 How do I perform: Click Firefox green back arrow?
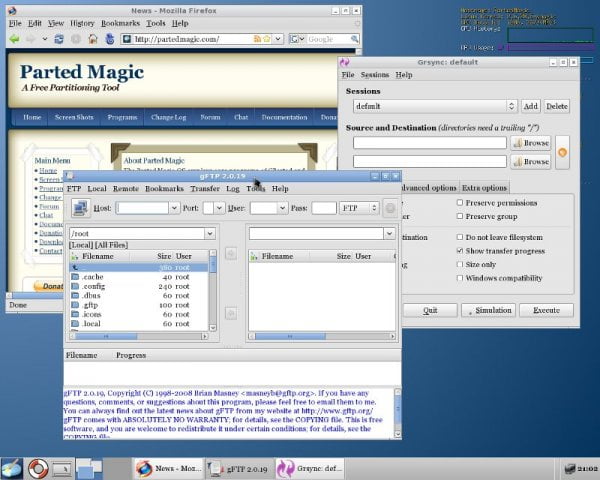point(15,39)
